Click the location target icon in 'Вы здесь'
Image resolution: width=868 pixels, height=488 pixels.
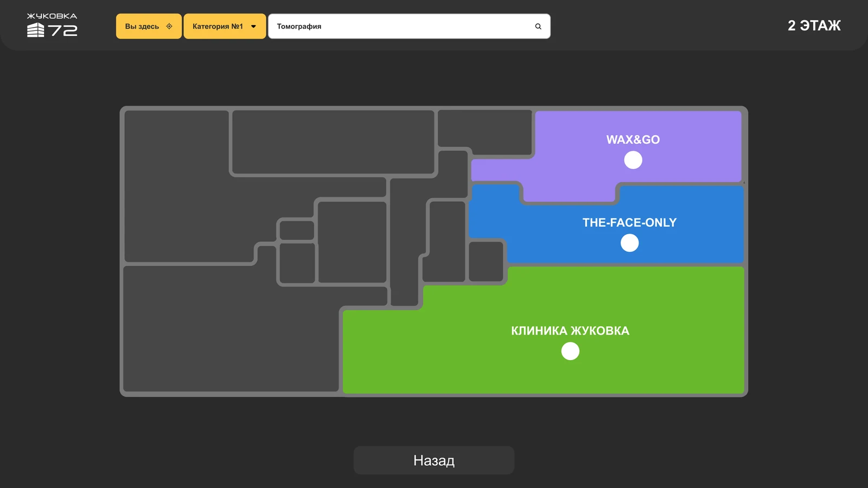click(x=169, y=26)
